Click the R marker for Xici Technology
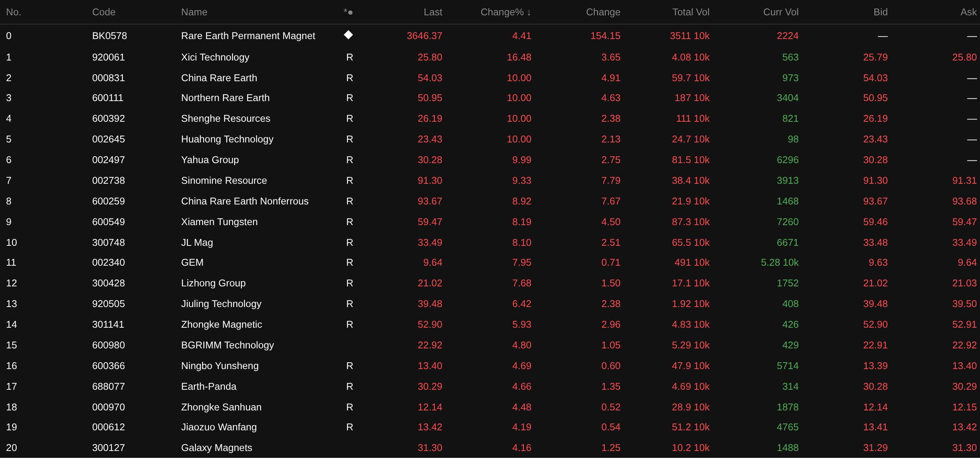 pos(349,57)
